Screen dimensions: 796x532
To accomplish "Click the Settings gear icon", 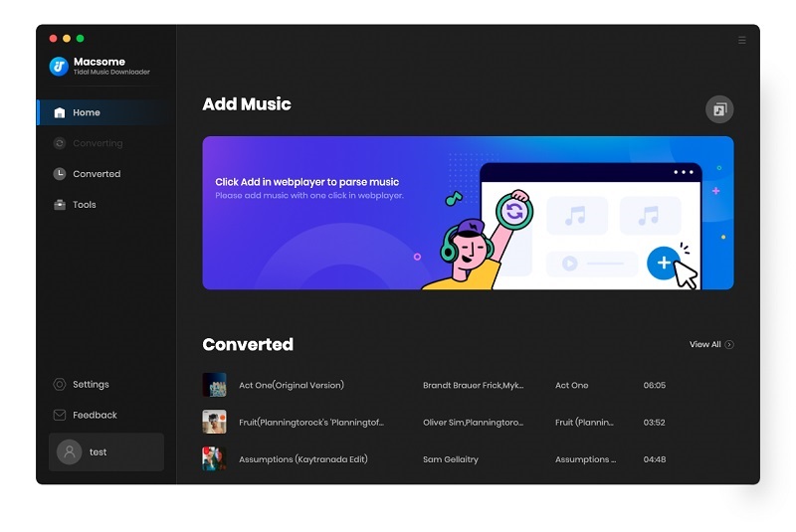I will coord(60,385).
